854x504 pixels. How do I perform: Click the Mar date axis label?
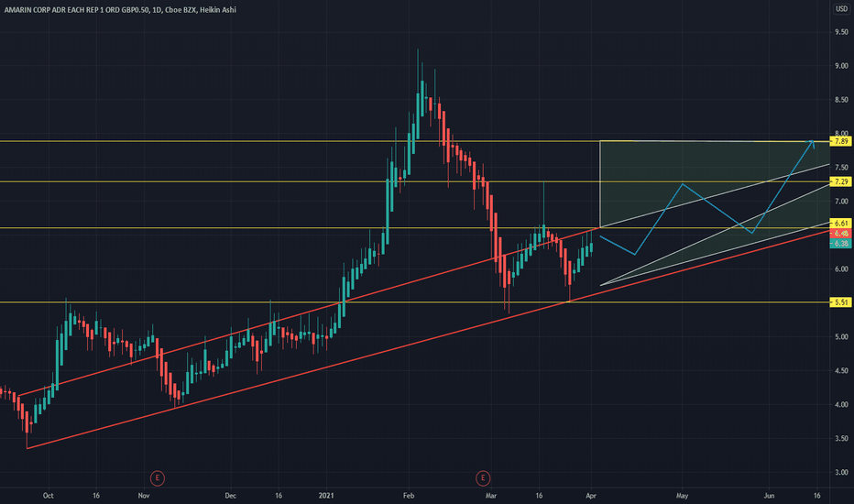(x=491, y=496)
